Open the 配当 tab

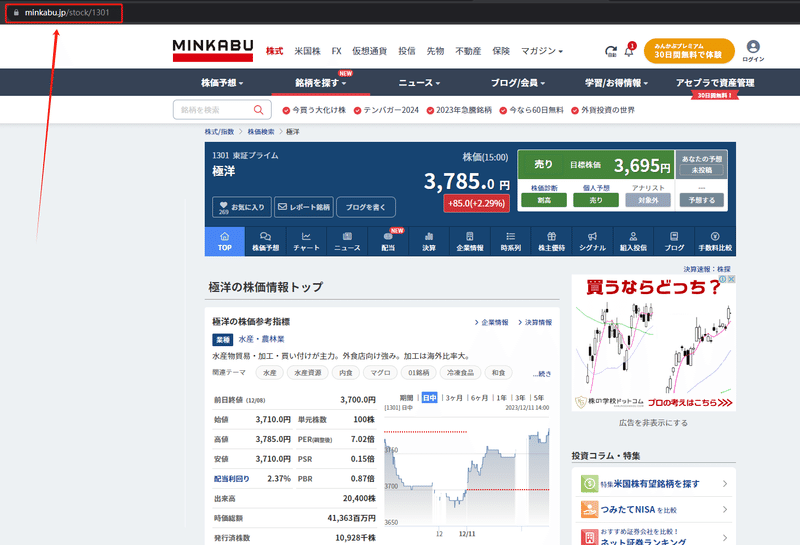(x=388, y=241)
